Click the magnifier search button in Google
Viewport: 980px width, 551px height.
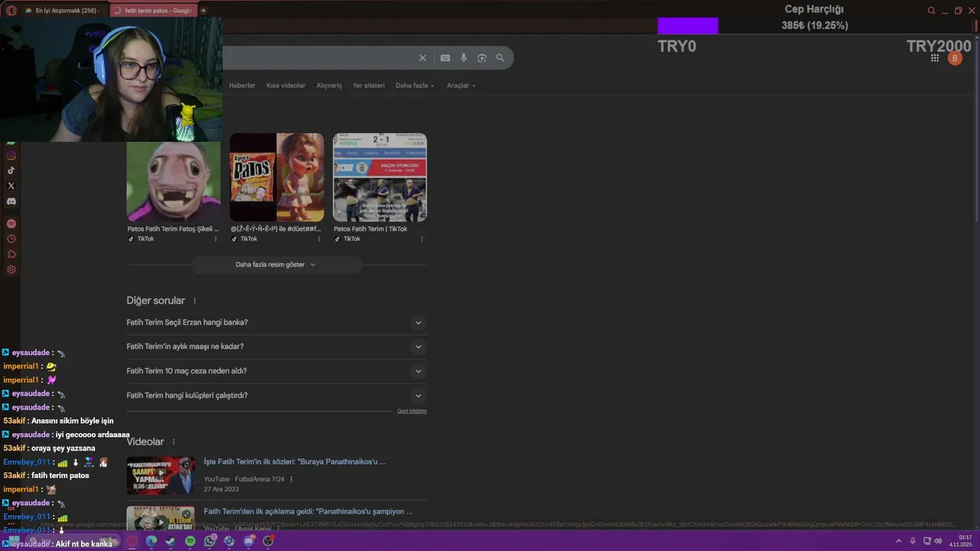tap(500, 58)
